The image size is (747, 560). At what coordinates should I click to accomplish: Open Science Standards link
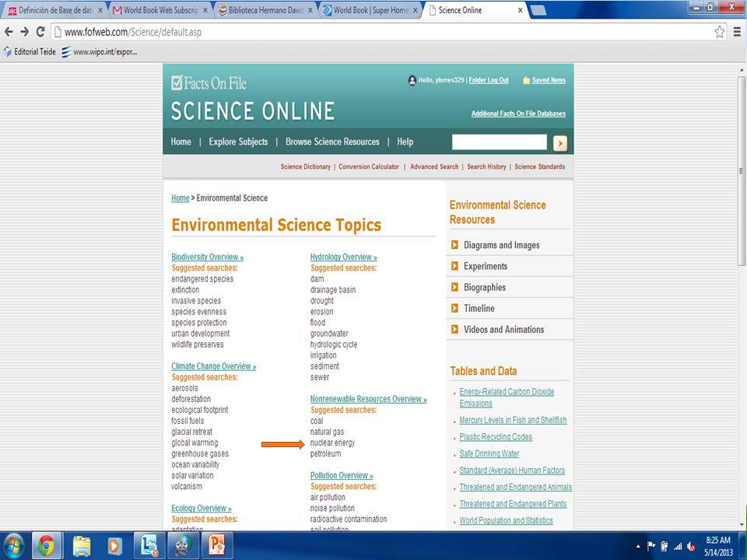click(540, 166)
